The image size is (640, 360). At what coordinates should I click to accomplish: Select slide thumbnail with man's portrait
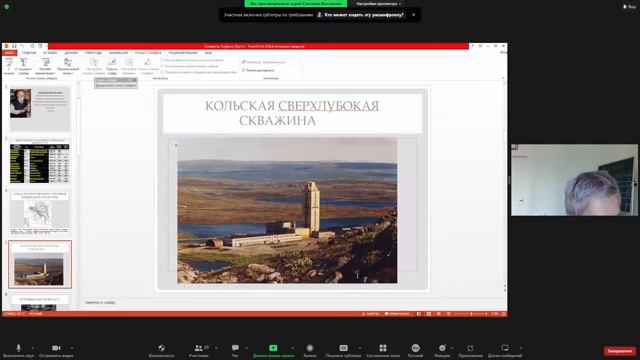[x=40, y=108]
